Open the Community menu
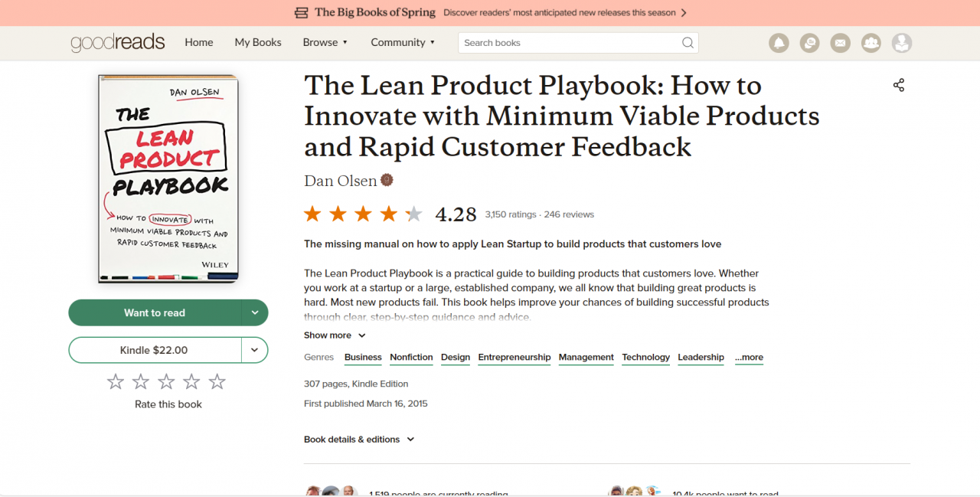The width and height of the screenshot is (980, 497). [x=399, y=42]
